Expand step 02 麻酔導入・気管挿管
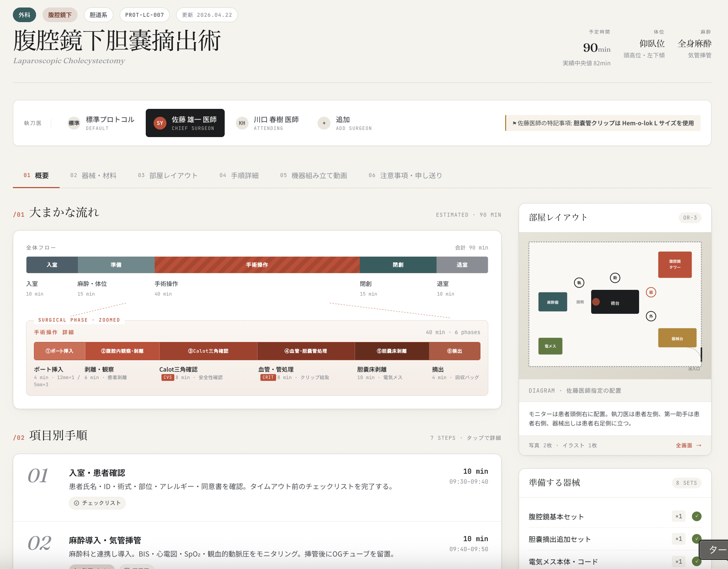728x569 pixels. (x=257, y=545)
